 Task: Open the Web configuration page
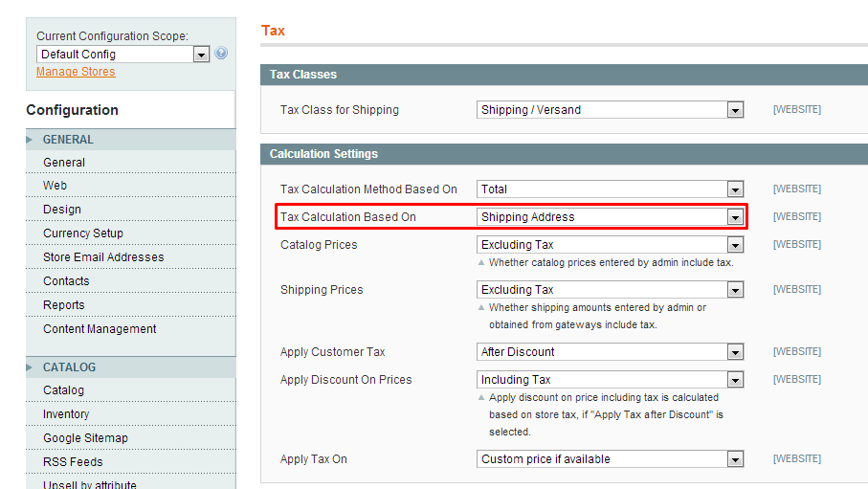pos(55,186)
